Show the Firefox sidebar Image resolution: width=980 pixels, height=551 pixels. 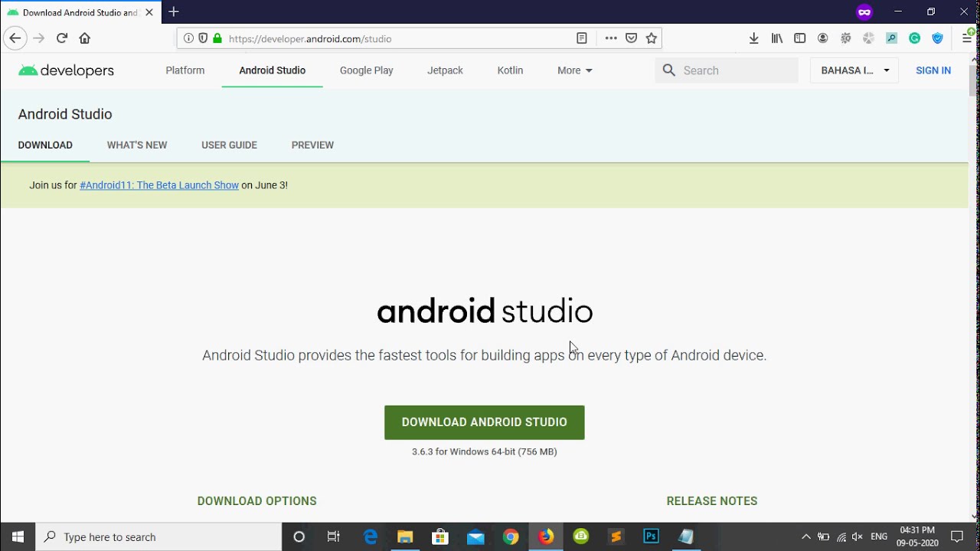tap(800, 38)
